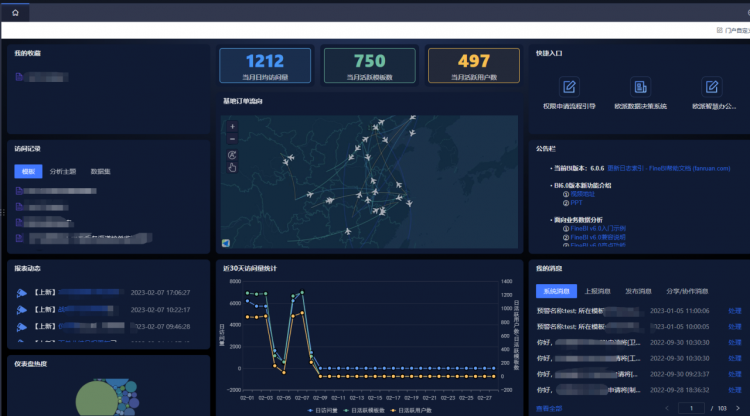Open the 欧派智慧办公 shortcut icon
The height and width of the screenshot is (416, 750).
coord(712,87)
